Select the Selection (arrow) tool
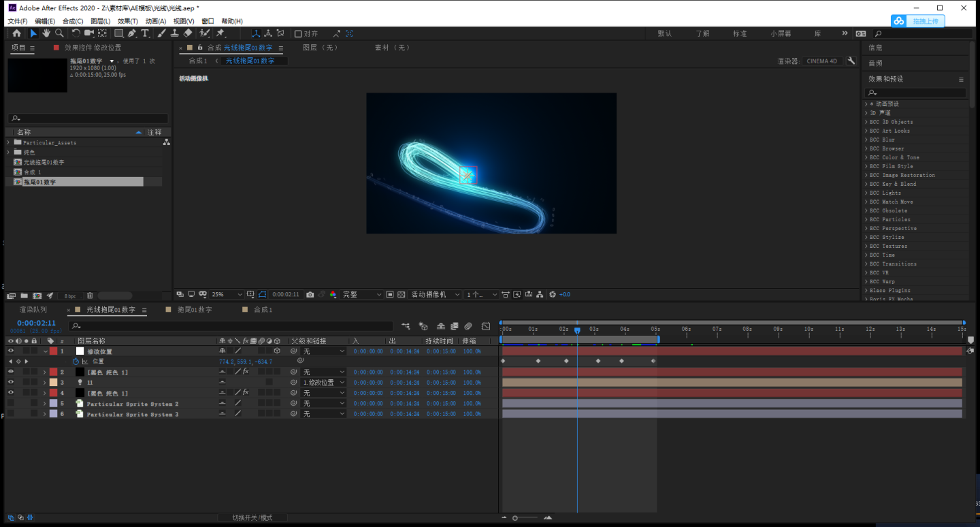This screenshot has width=980, height=527. tap(33, 33)
